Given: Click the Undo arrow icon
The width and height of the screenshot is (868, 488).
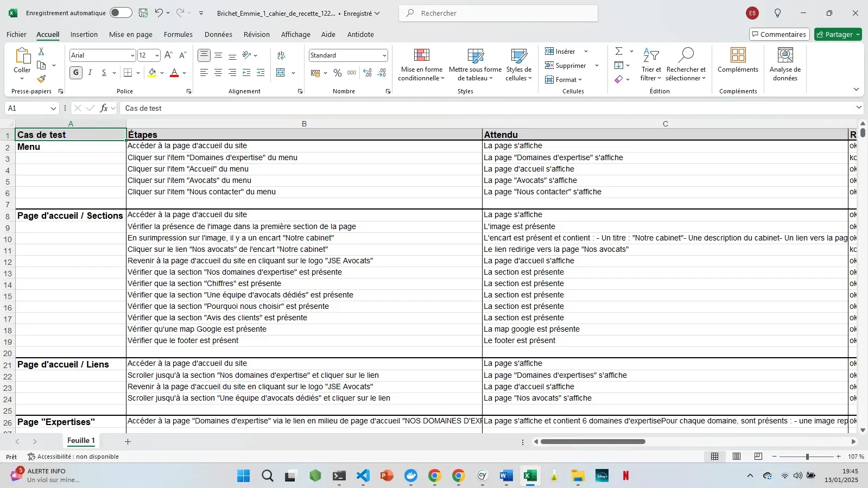Looking at the screenshot, I should [x=159, y=13].
